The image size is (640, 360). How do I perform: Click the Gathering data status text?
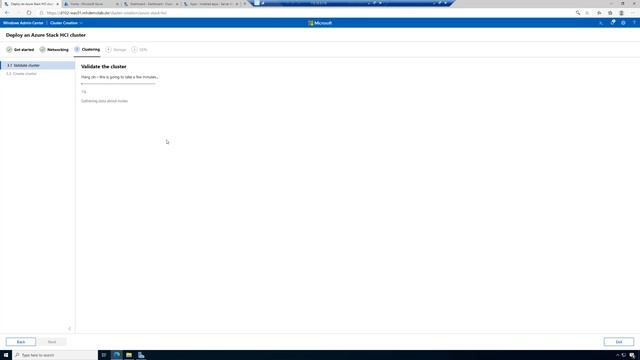click(104, 101)
